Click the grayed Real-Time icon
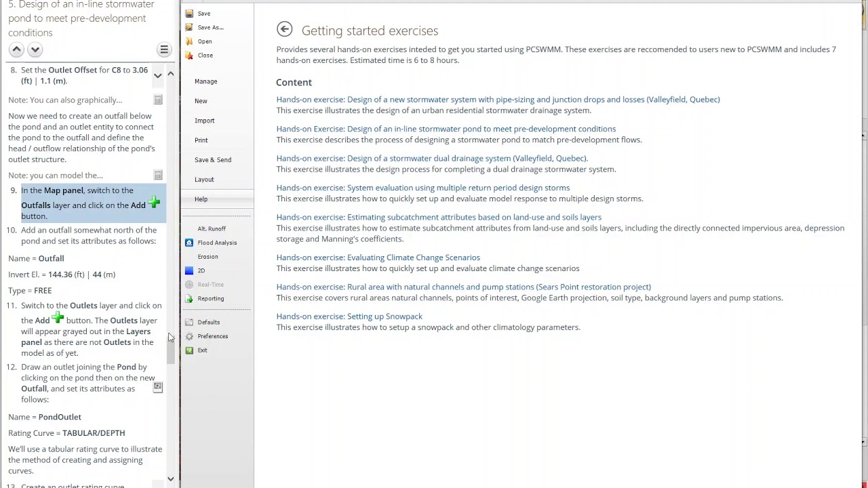 [189, 285]
